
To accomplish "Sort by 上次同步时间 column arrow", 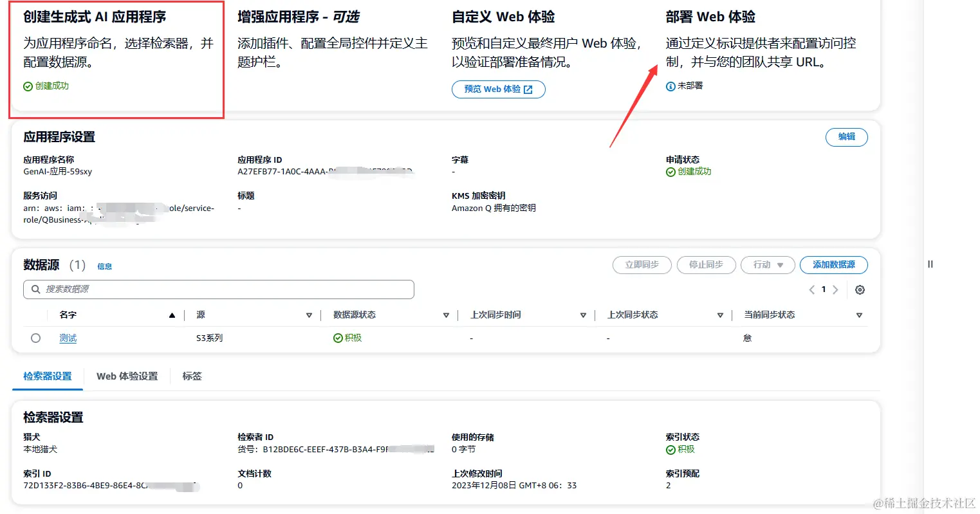I will pos(583,315).
